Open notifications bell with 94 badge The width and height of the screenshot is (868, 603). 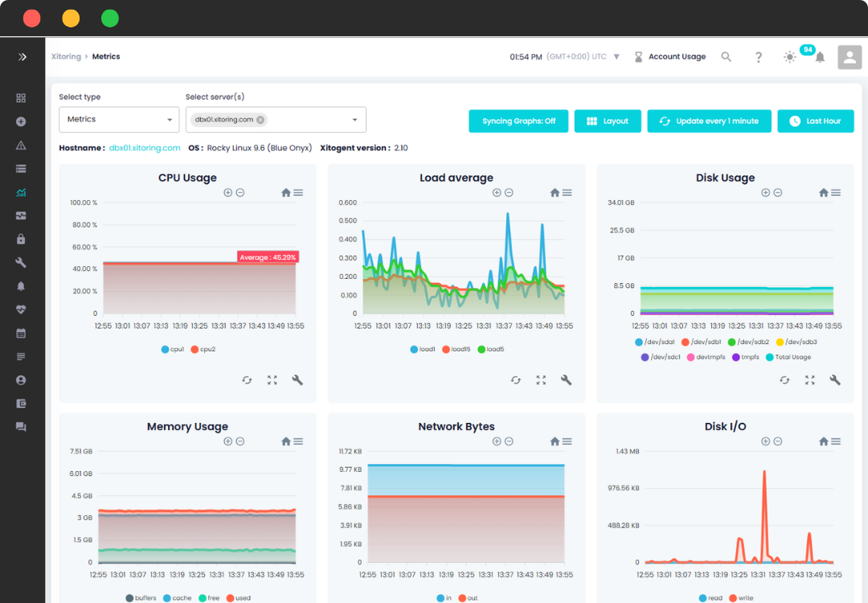pos(819,57)
